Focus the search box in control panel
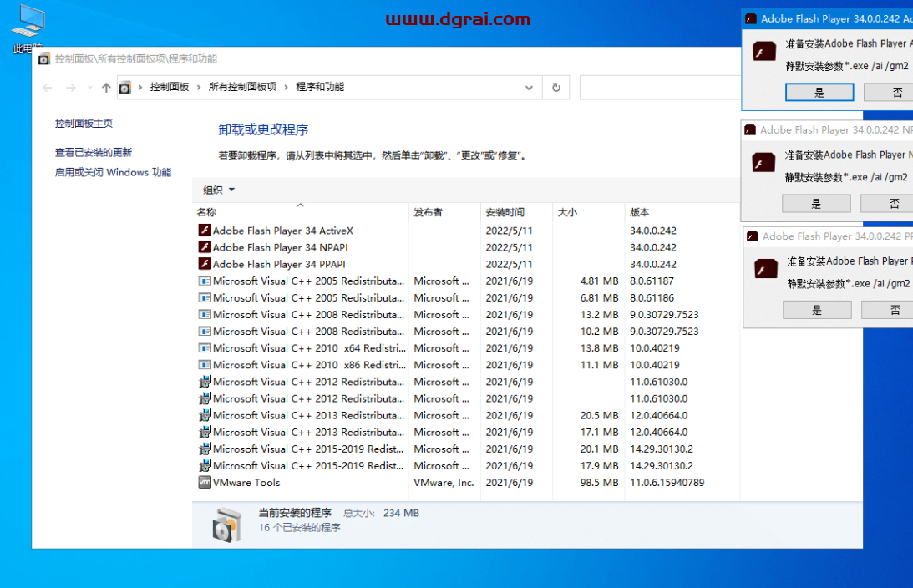Screen dimensions: 913x588 coord(660,88)
